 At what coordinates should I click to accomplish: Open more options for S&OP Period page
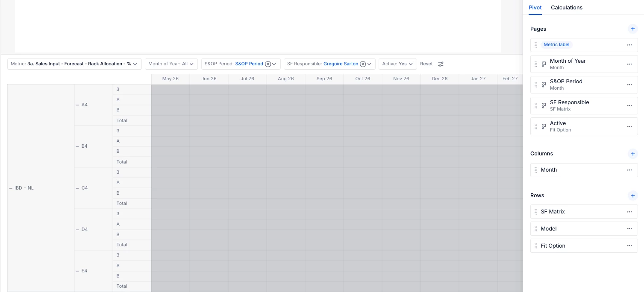point(629,85)
